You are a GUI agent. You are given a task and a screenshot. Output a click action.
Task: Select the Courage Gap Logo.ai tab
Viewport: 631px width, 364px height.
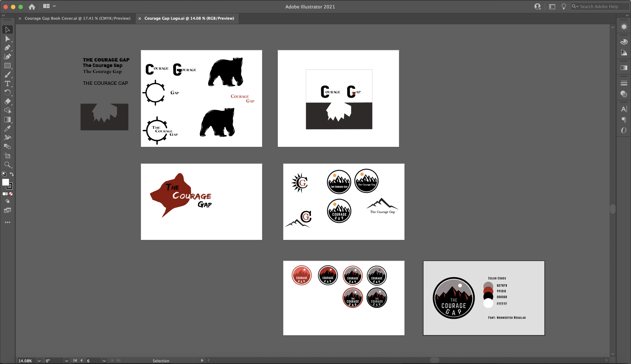tap(189, 18)
